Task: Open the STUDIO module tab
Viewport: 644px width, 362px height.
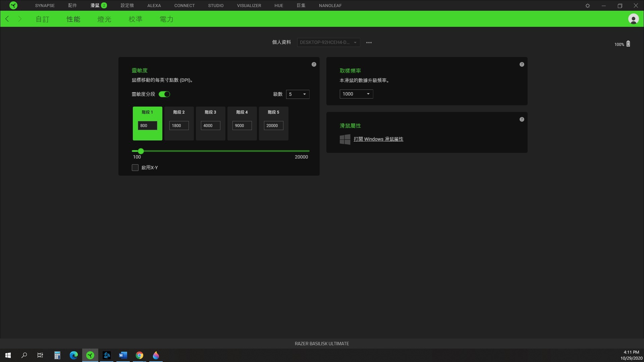Action: (216, 5)
